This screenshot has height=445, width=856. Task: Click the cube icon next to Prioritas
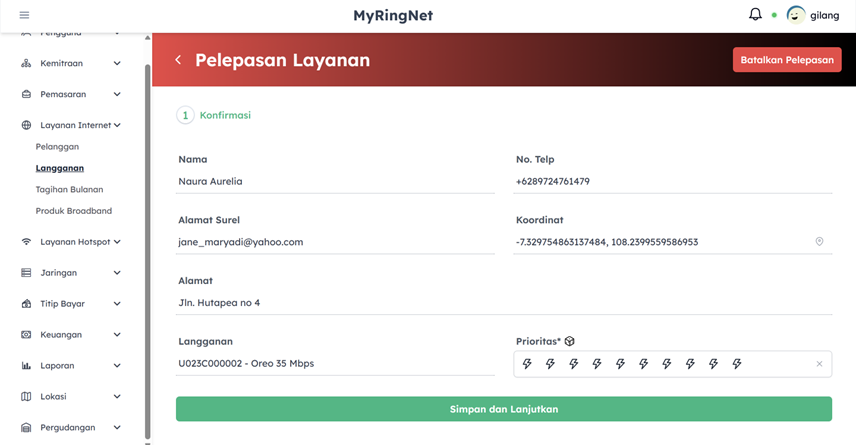point(570,341)
